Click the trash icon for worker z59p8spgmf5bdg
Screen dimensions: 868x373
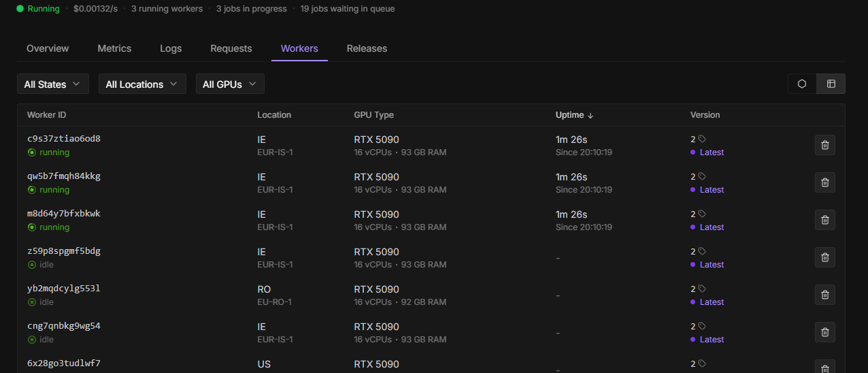coord(824,257)
